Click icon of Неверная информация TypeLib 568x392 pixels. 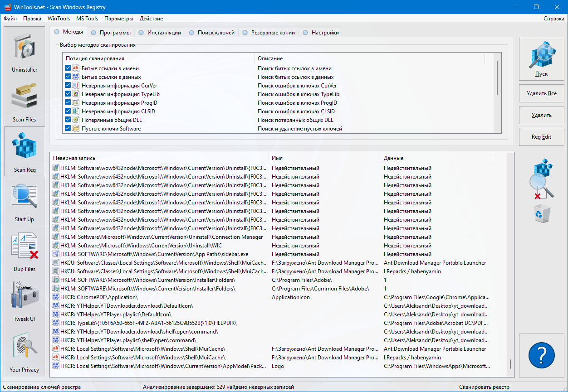tap(76, 94)
